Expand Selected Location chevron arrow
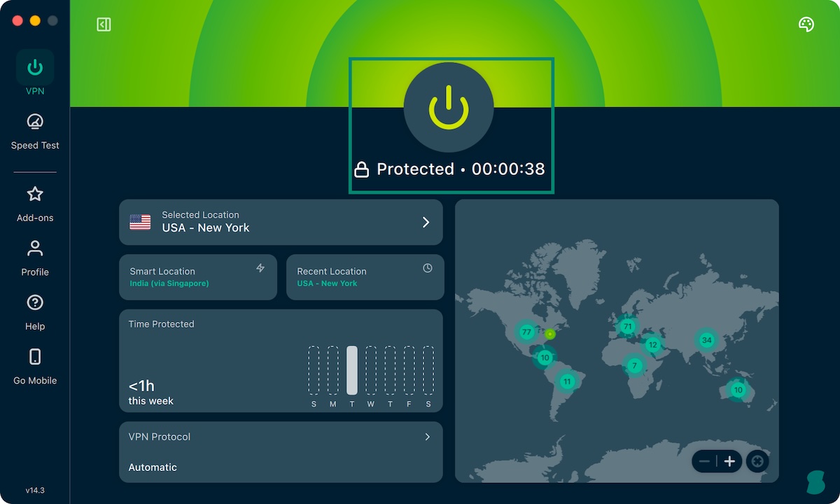This screenshot has width=840, height=504. pyautogui.click(x=426, y=222)
